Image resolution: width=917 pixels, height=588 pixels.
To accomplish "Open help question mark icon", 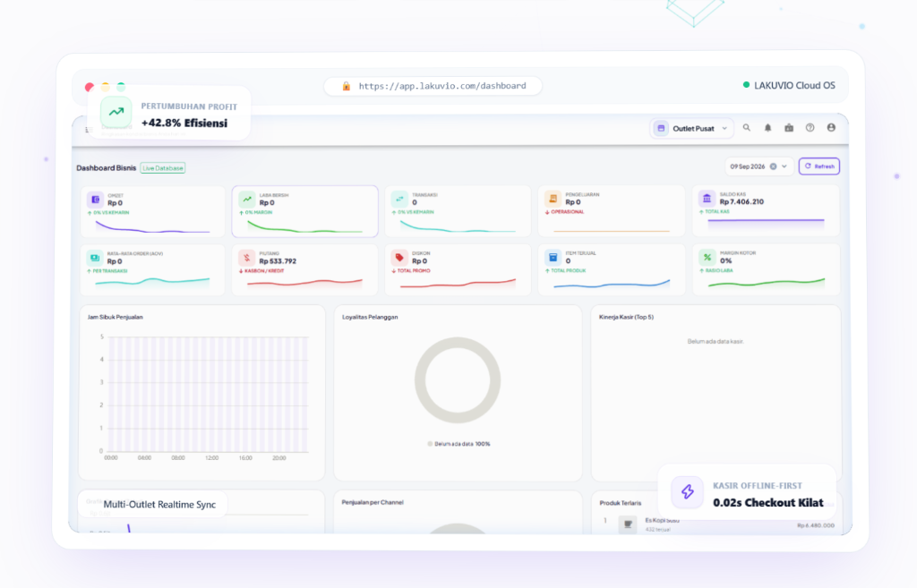I will [810, 127].
